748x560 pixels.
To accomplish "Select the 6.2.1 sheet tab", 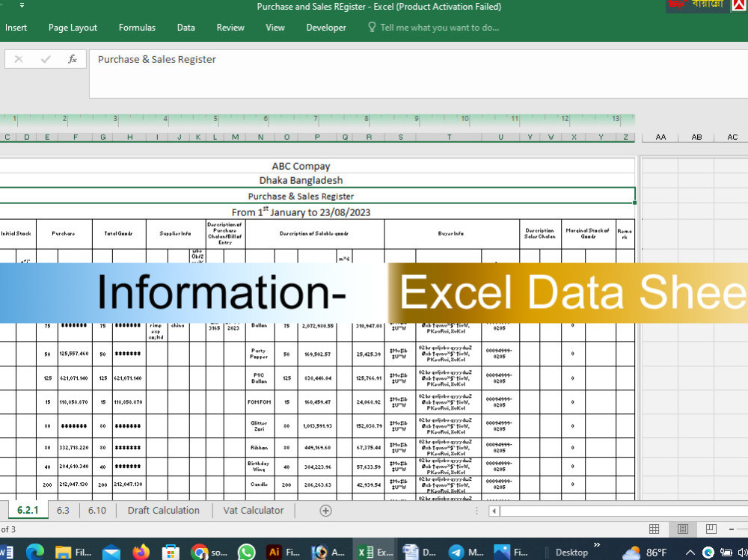I will 28,510.
